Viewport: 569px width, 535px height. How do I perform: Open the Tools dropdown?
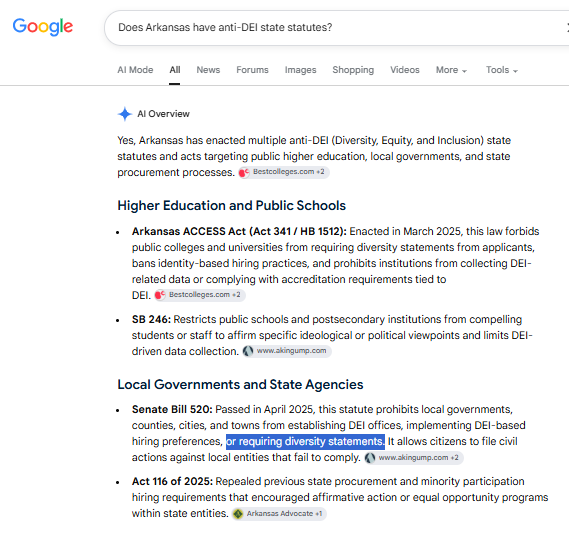(x=502, y=70)
